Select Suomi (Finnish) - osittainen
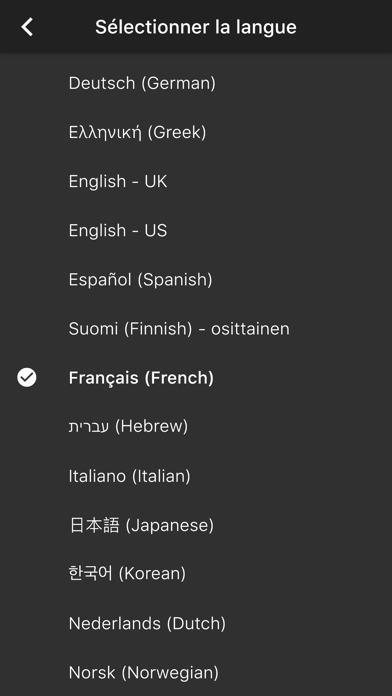 196,329
